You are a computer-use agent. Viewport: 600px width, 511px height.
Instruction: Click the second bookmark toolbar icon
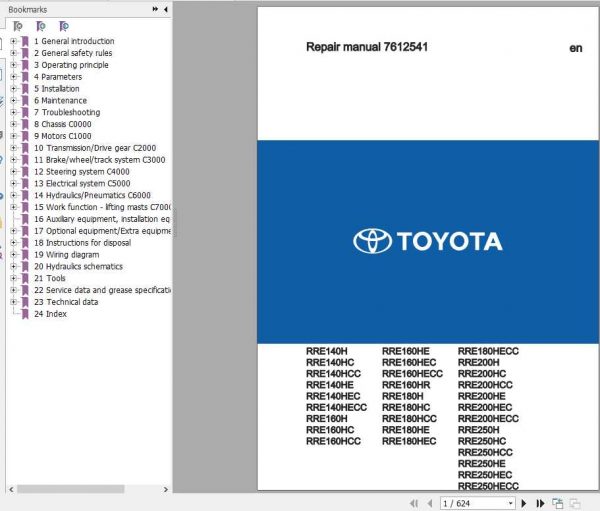point(41,26)
